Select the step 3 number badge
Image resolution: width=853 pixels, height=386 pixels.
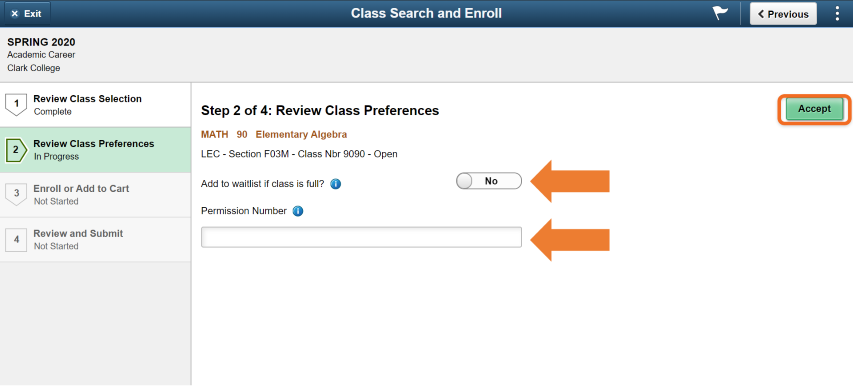pos(16,195)
